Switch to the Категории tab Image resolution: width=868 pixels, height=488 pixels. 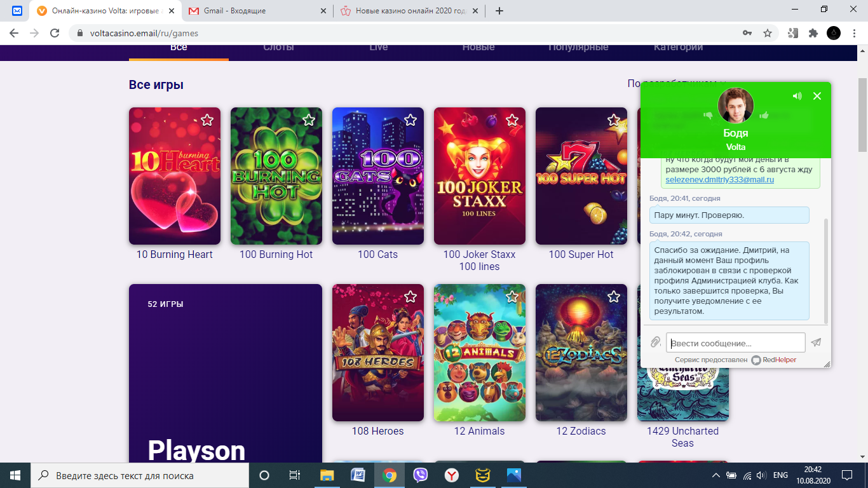tap(678, 48)
